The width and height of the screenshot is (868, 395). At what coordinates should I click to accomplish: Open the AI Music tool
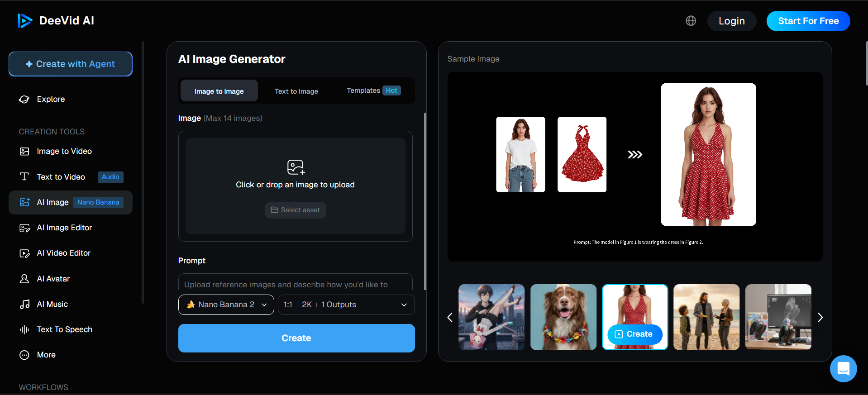[x=52, y=304]
